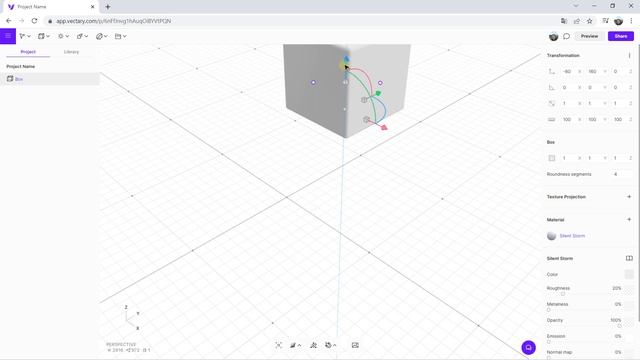Open the bottom toolbar dropdown right of the snapping icon
Viewport: 640px width, 360px height.
331,345
